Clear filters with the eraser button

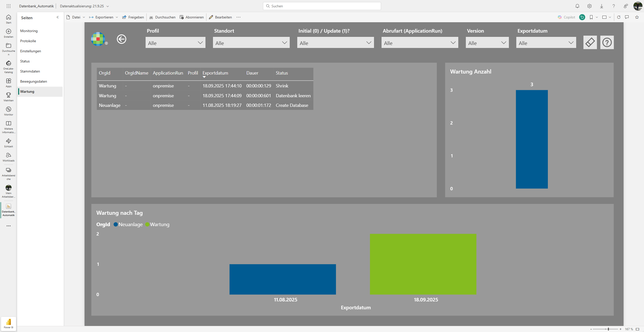point(590,42)
